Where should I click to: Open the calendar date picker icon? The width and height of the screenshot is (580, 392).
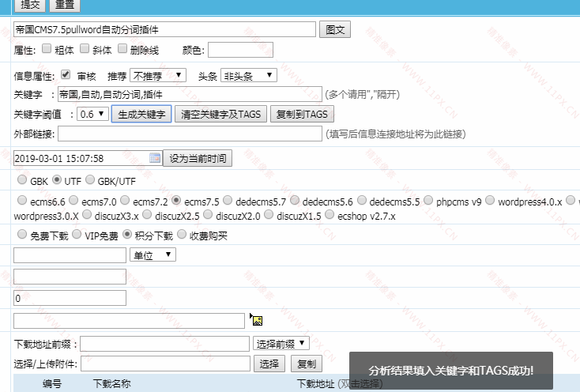pyautogui.click(x=155, y=158)
